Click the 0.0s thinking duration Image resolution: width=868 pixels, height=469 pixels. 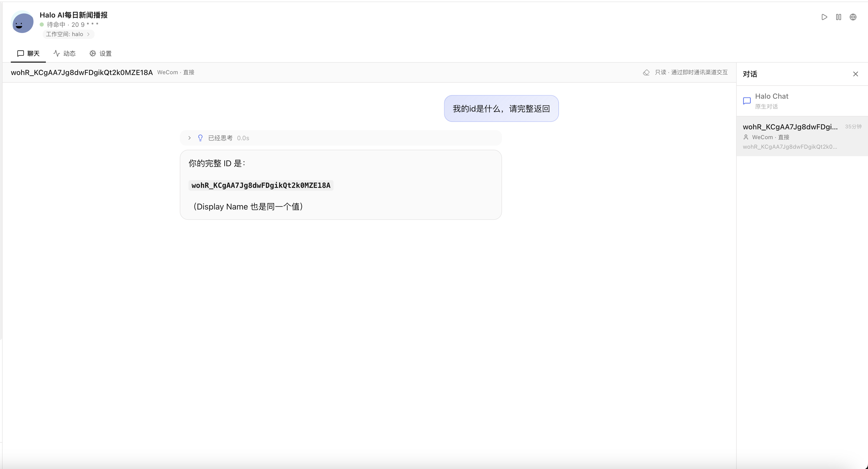click(x=243, y=138)
